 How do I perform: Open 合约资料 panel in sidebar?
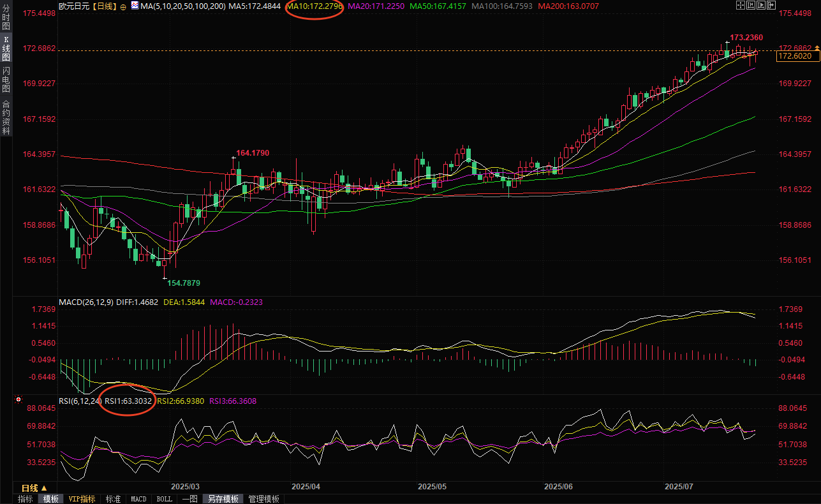6,117
